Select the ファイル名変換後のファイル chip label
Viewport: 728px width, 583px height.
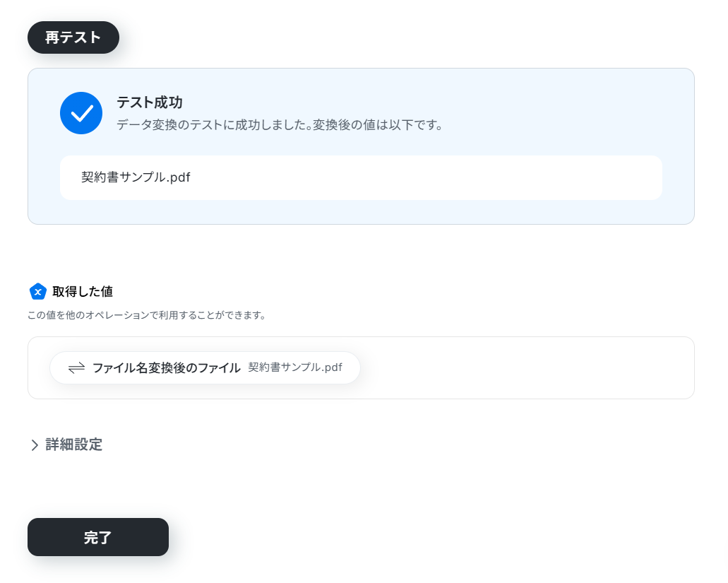pos(166,368)
